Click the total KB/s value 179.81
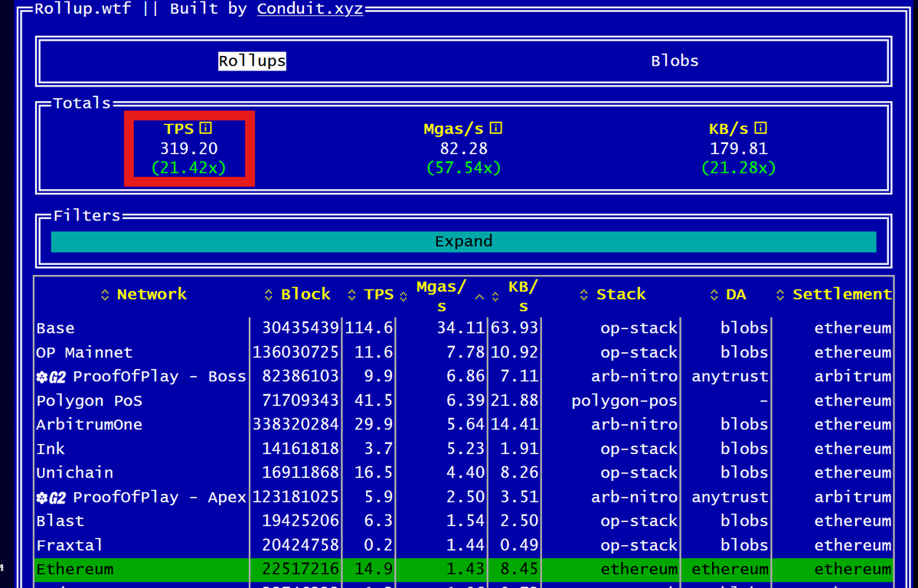918x588 pixels. coord(738,149)
